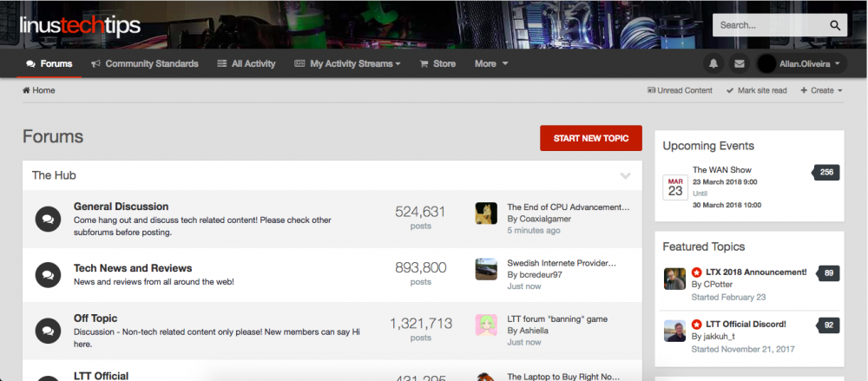Go to the Store
This screenshot has width=868, height=381.
(437, 63)
